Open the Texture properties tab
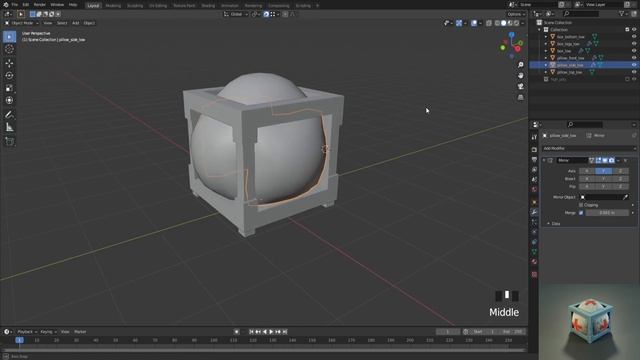Screen dimensions: 640x360 point(534,274)
